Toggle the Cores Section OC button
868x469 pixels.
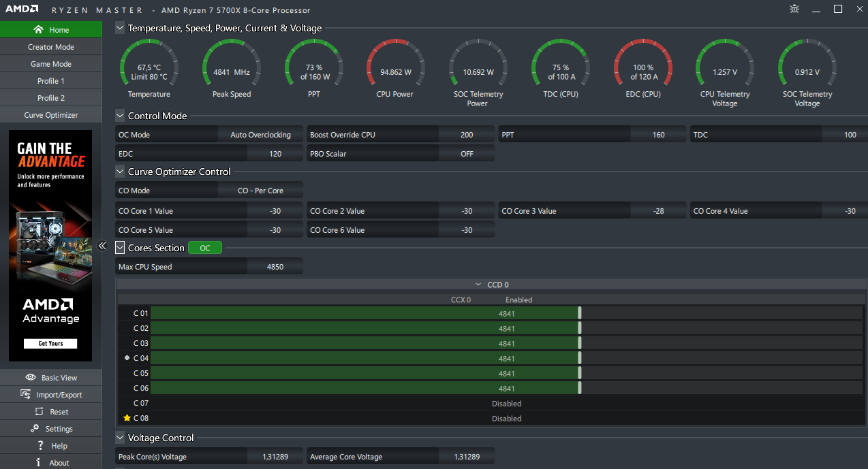click(x=204, y=248)
